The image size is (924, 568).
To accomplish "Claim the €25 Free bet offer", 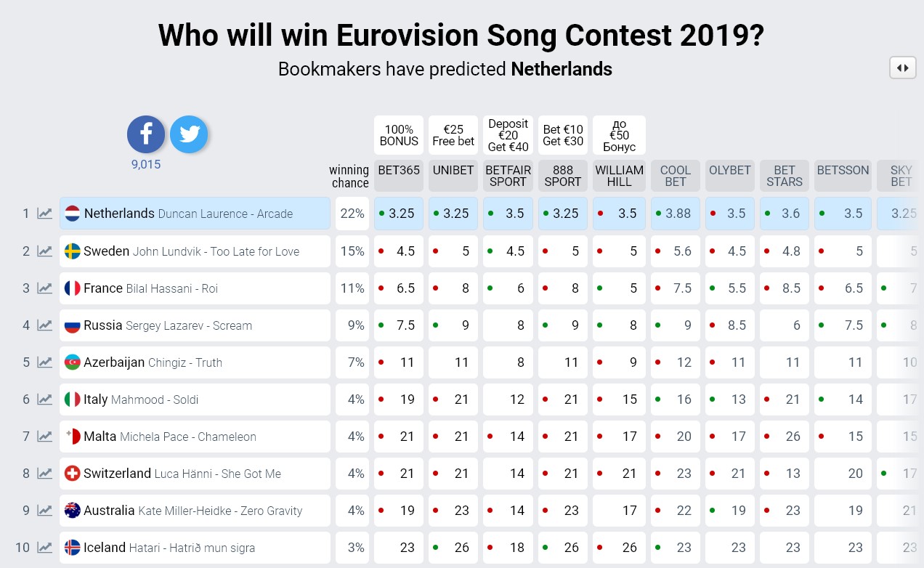I will pos(453,135).
